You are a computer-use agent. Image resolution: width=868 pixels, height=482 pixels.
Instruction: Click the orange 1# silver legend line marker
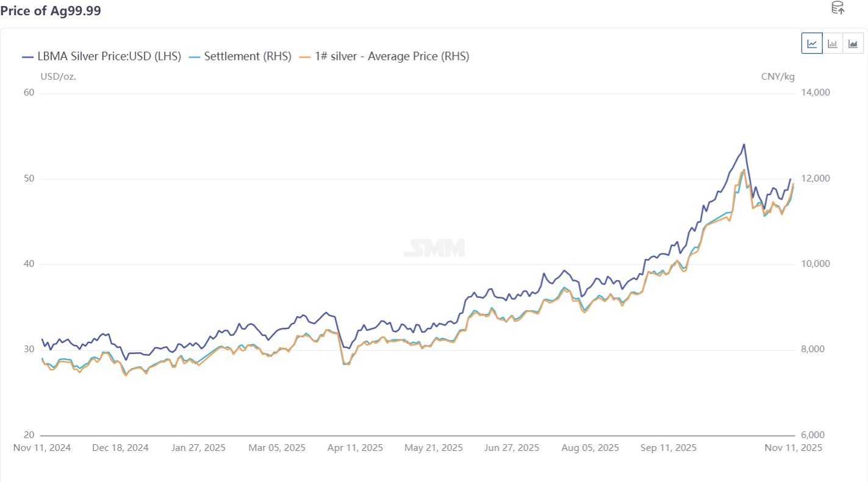305,57
